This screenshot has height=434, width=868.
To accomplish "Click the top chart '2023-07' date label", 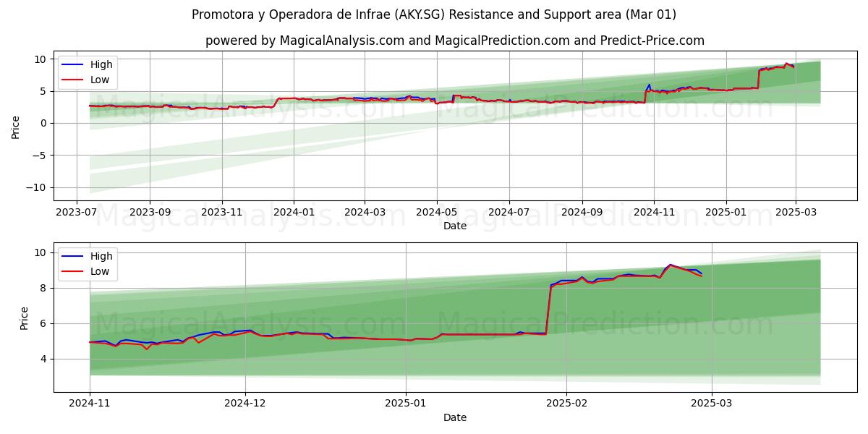I will pyautogui.click(x=77, y=212).
